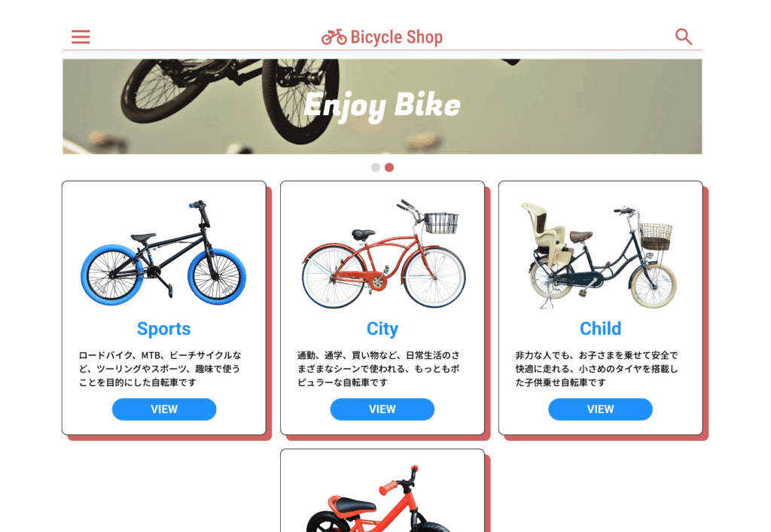The width and height of the screenshot is (771, 532).
Task: Click the search magnifier icon
Action: (x=684, y=37)
